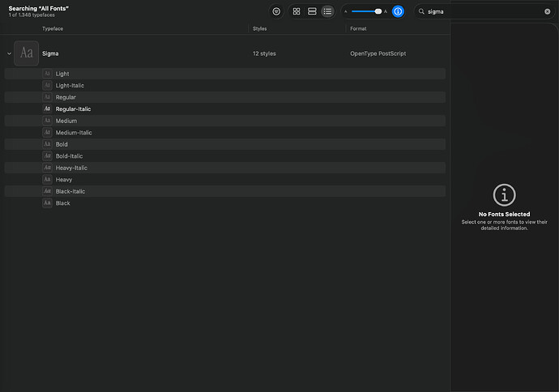Clear the sigma search text
The width and height of the screenshot is (559, 392).
click(547, 11)
